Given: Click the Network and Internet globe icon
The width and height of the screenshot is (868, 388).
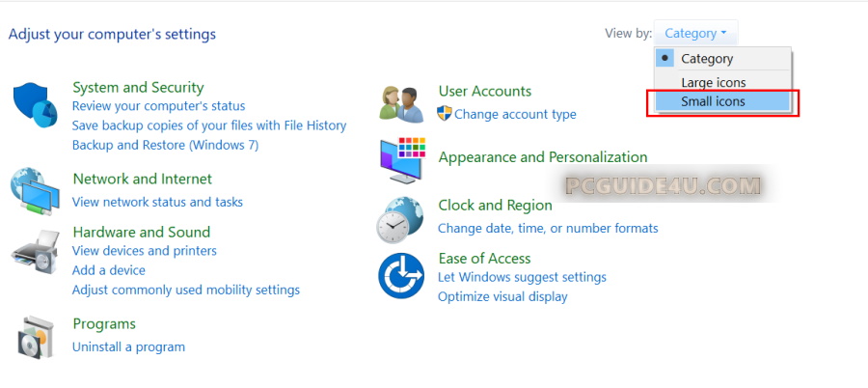Looking at the screenshot, I should [36, 191].
